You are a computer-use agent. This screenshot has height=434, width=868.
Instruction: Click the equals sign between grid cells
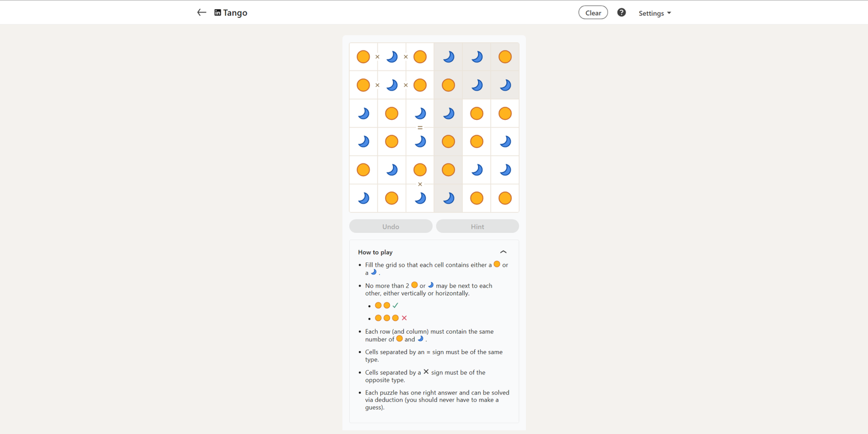coord(420,127)
